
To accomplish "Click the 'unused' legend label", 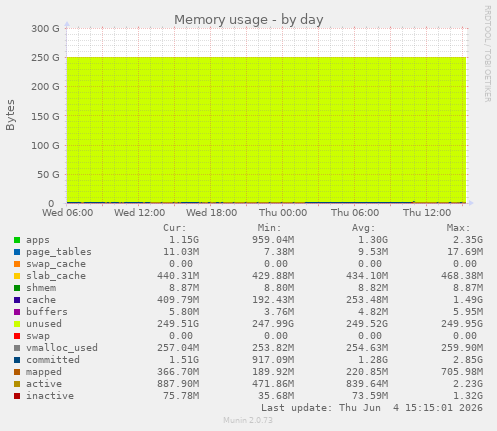I will pyautogui.click(x=44, y=324).
